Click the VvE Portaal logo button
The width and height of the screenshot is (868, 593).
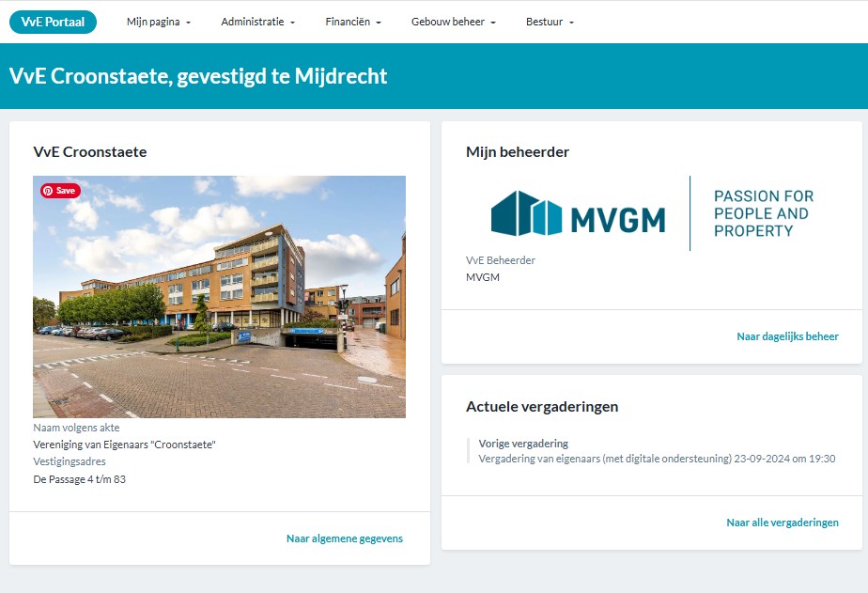(x=53, y=22)
